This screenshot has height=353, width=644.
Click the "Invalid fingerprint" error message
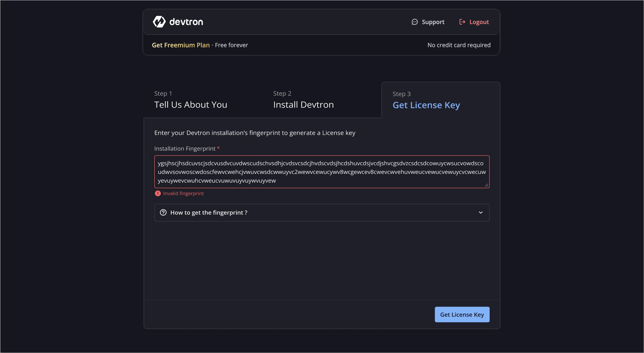(183, 193)
